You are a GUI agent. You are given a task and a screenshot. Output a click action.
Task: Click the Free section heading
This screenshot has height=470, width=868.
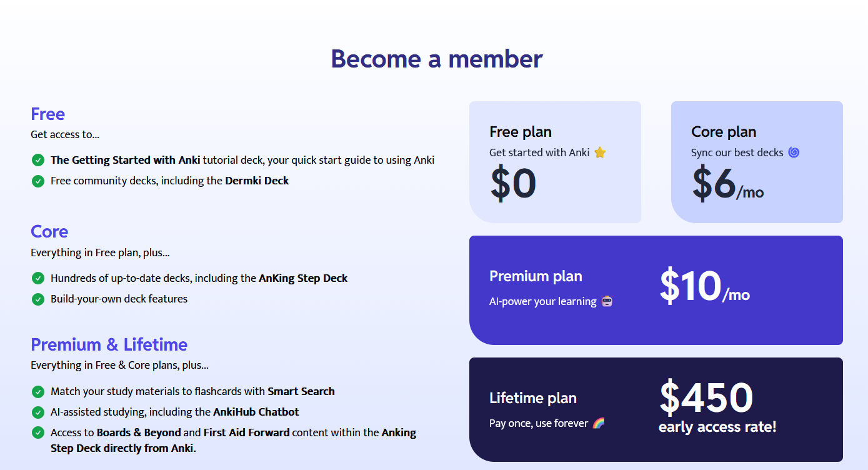point(48,114)
